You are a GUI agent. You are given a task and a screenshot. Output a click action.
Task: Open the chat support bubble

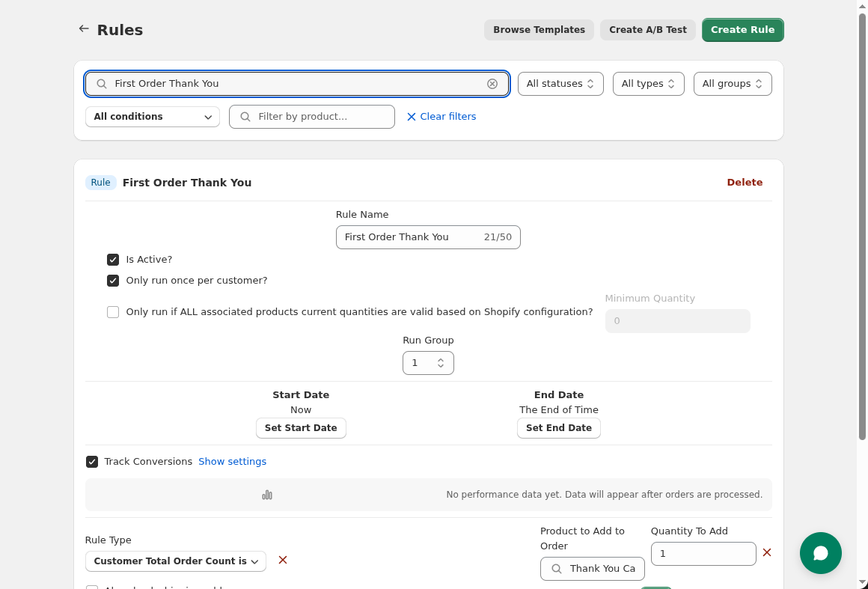pos(820,553)
